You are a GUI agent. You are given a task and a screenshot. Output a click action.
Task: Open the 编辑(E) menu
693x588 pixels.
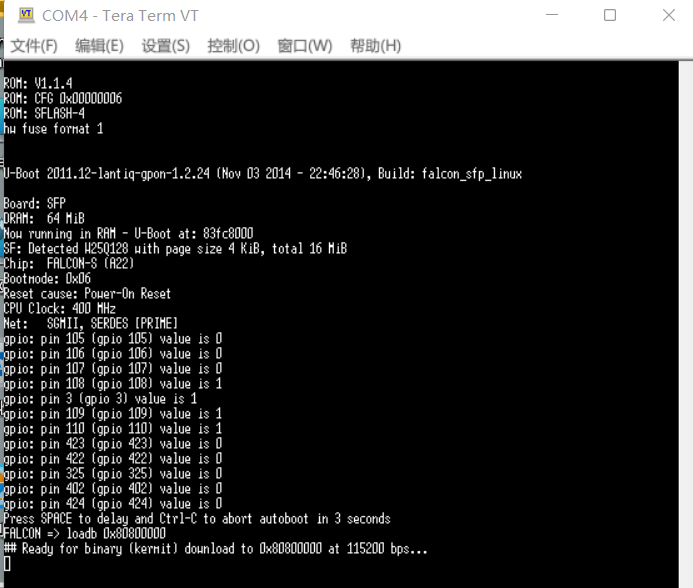click(100, 46)
